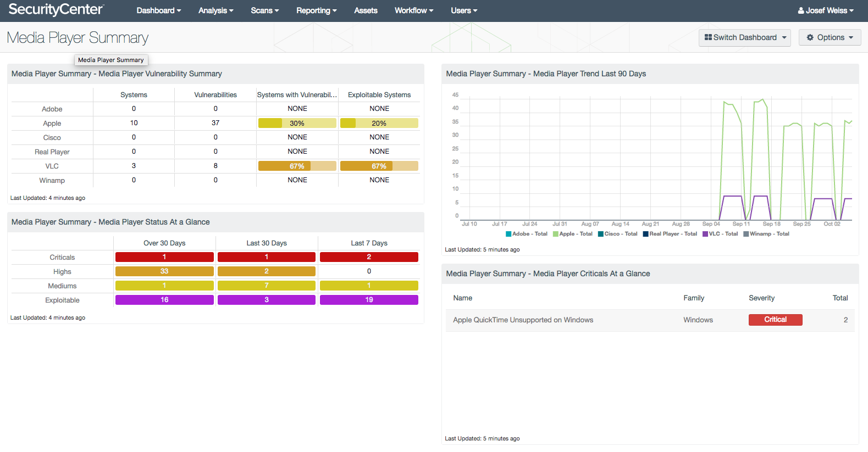This screenshot has width=868, height=452.
Task: Open Josef Weiss user account menu
Action: (826, 10)
